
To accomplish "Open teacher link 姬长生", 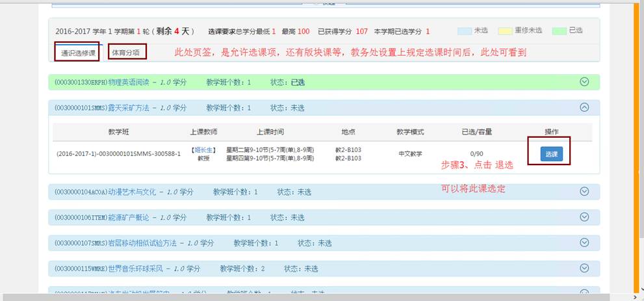I will pos(203,150).
